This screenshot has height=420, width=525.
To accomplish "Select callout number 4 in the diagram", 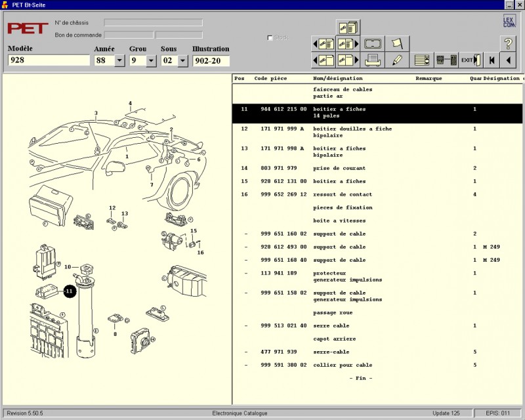I will click(x=130, y=104).
